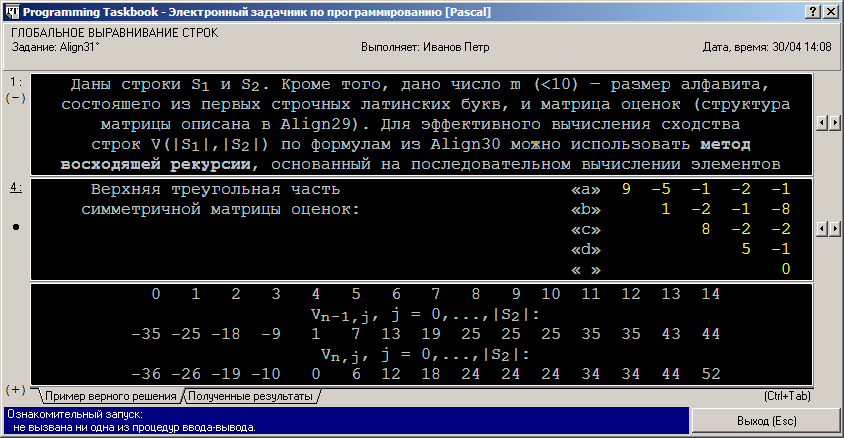Click the Выполняет: Иванов Петр label

[425, 47]
